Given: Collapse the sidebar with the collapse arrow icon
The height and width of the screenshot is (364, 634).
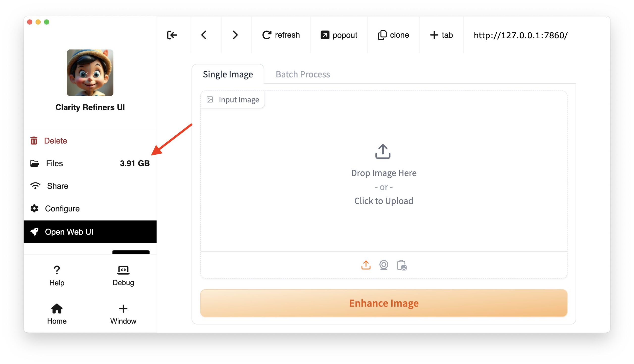Looking at the screenshot, I should [x=172, y=35].
